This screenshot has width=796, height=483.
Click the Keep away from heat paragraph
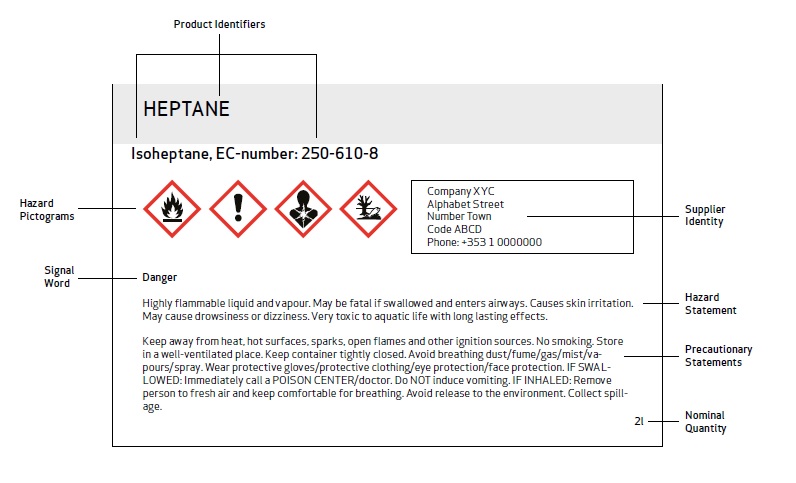pos(385,374)
